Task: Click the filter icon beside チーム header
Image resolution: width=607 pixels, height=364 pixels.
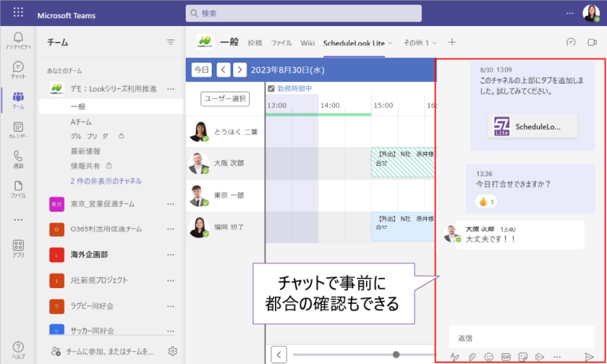Action: click(x=171, y=43)
